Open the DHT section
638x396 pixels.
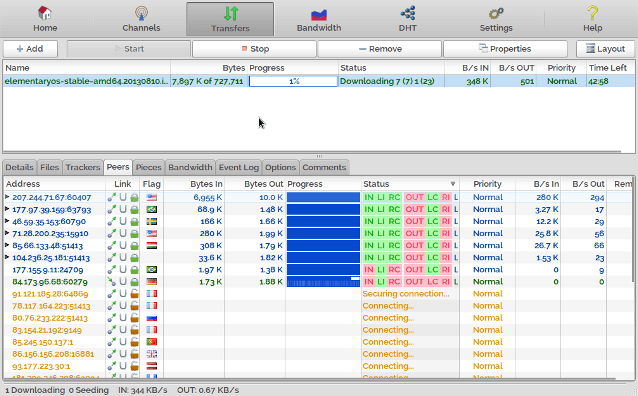pos(407,19)
